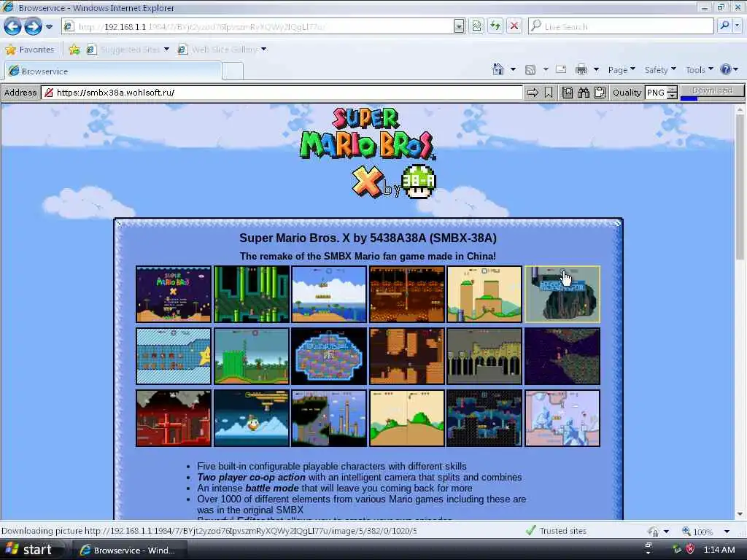Click the 1:14 AM clock
The image size is (747, 560).
[x=719, y=550]
